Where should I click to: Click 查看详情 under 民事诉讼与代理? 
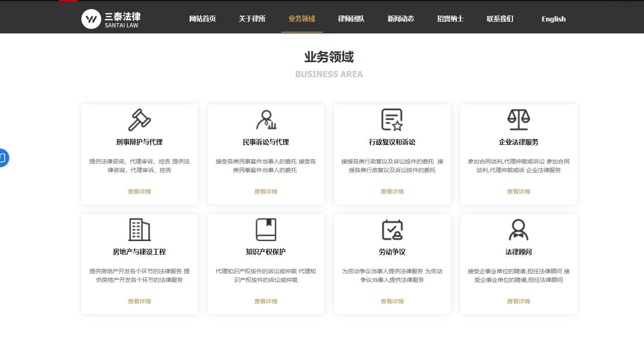coord(266,192)
